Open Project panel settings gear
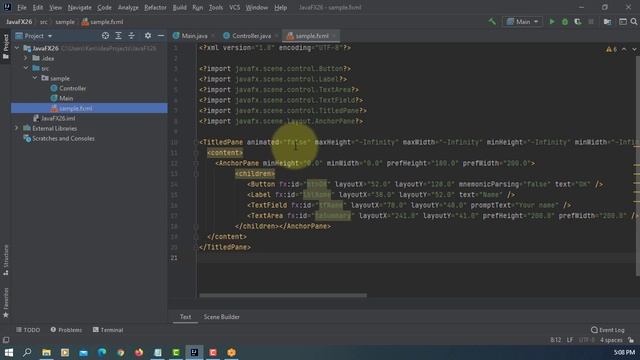 [x=148, y=36]
